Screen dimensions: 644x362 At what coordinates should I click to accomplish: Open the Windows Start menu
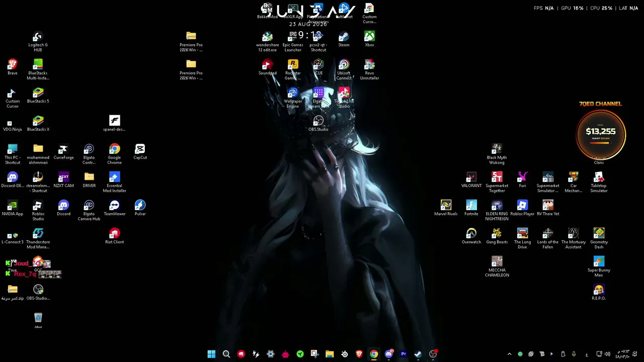point(211,354)
